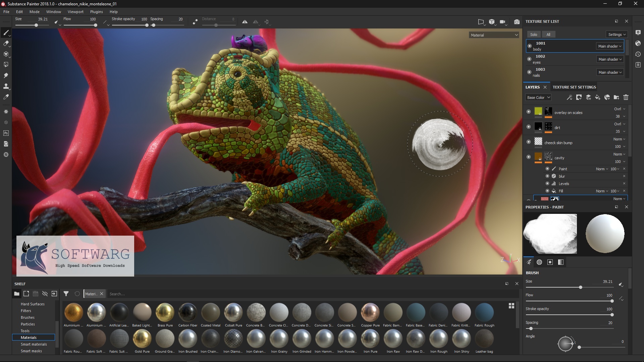
Task: Change blend mode of dirt layer
Action: (620, 124)
